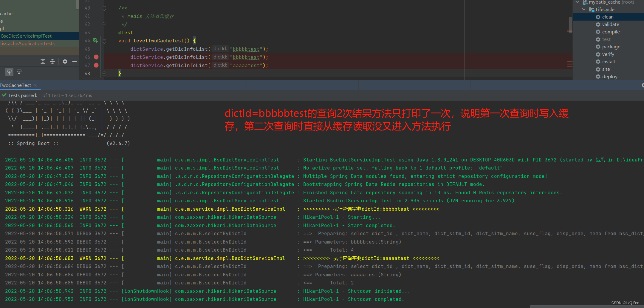644x308 pixels.
Task: Click the gear icon beside package
Action: click(x=598, y=47)
